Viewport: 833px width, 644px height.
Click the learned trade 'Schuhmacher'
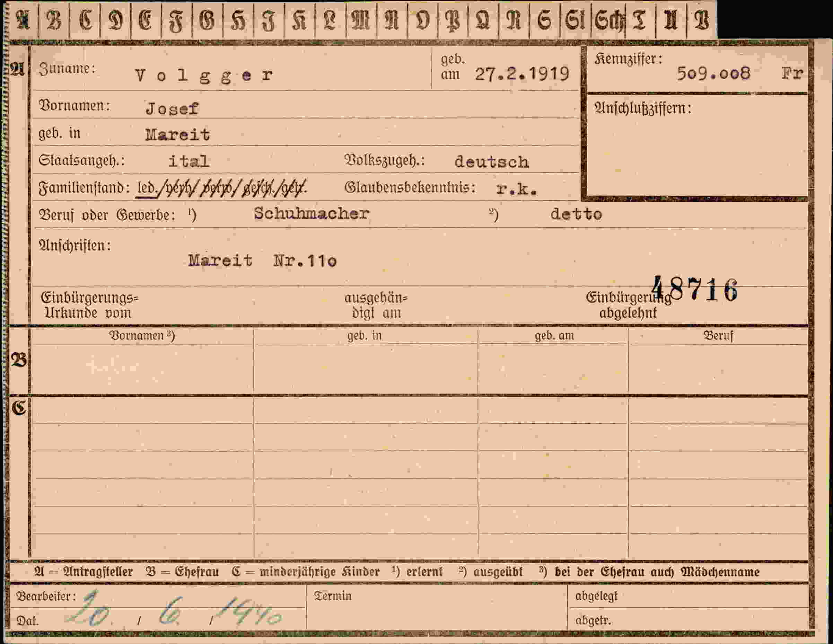tap(312, 213)
